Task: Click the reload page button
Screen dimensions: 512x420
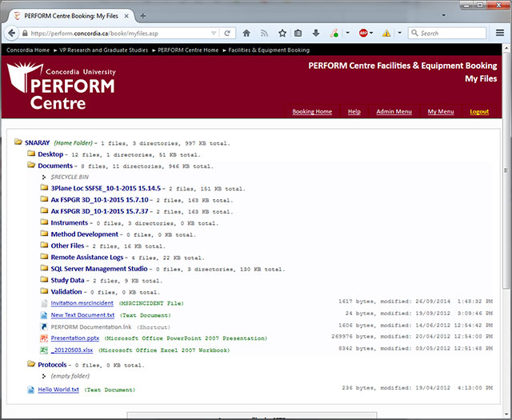Action: 228,34
